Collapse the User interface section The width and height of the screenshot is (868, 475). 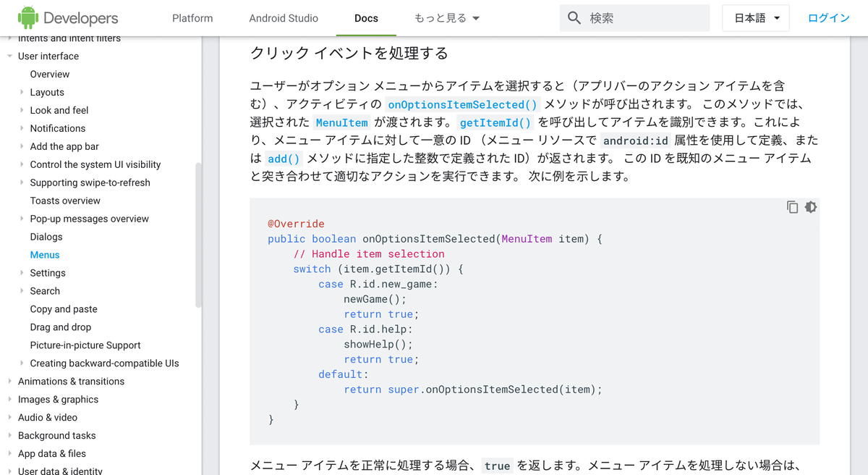(9, 56)
